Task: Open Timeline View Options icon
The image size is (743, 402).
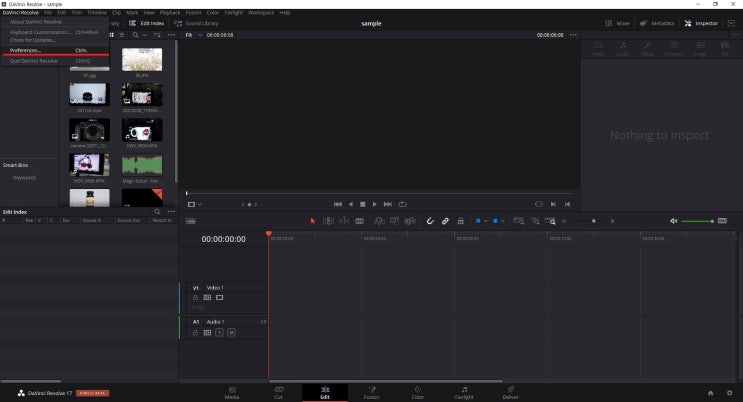Action: [x=190, y=221]
